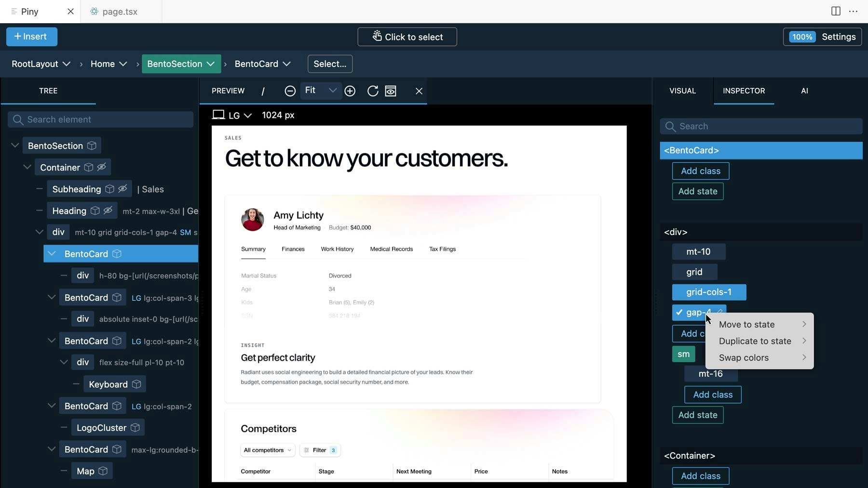
Task: Toggle visibility eye of Heading
Action: click(108, 211)
